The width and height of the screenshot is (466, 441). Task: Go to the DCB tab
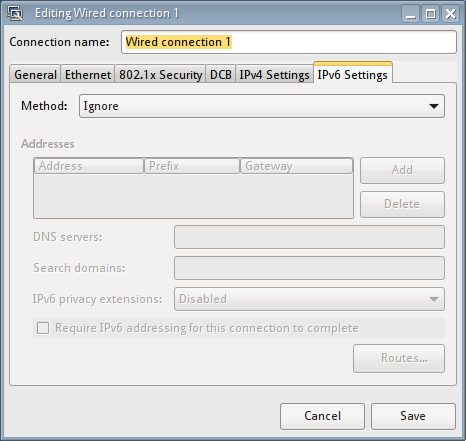click(x=221, y=74)
